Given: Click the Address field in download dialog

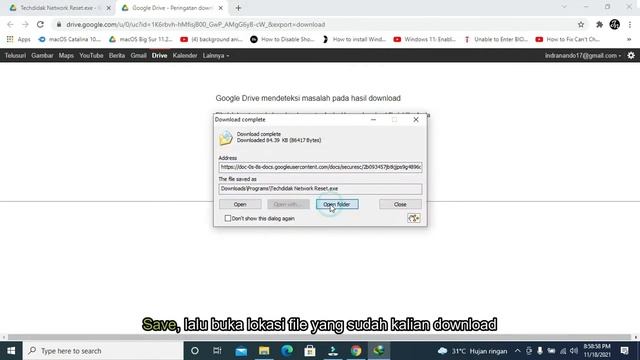Looking at the screenshot, I should click(320, 167).
